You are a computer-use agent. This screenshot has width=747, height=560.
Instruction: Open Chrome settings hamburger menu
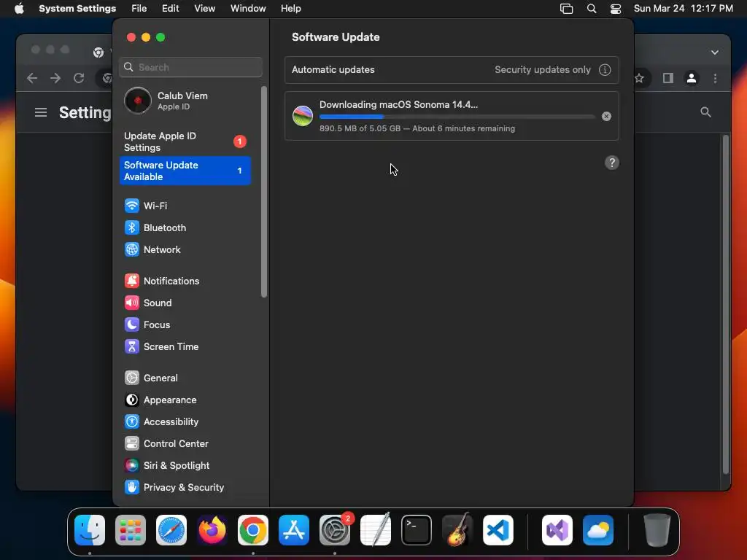(x=41, y=112)
